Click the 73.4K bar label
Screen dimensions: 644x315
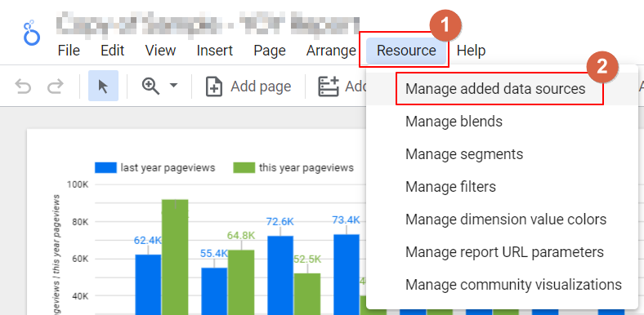pyautogui.click(x=347, y=220)
